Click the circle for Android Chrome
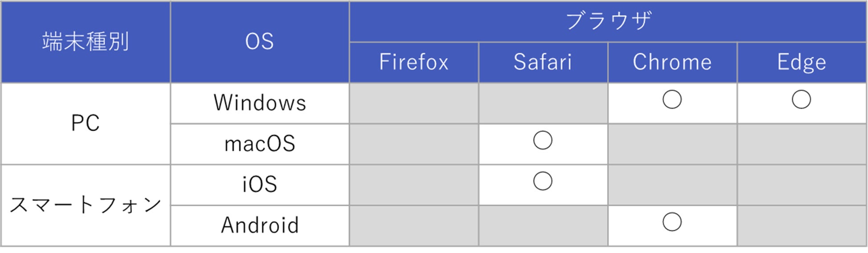The image size is (868, 253). 672,222
